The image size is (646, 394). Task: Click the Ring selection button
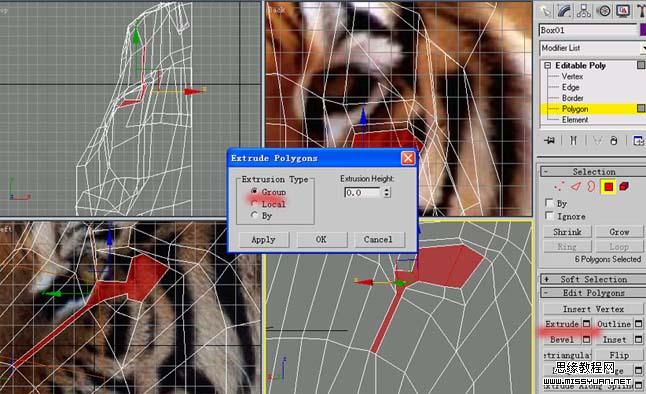(567, 246)
